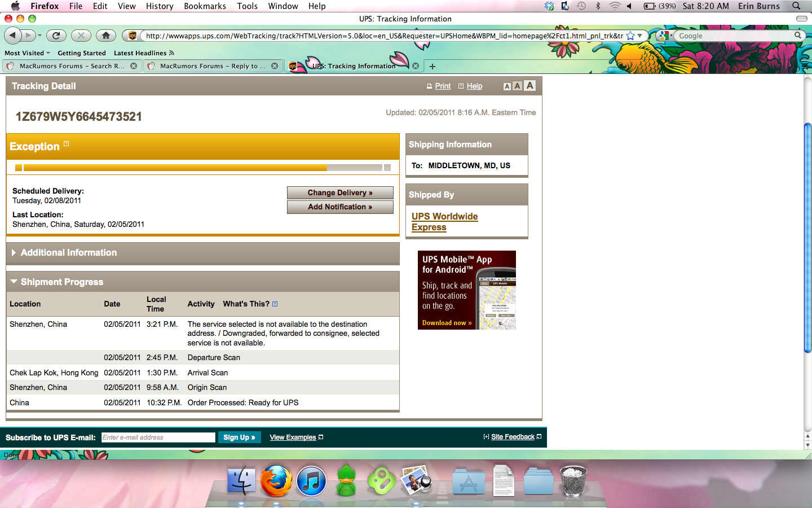Open the Latest Headlines feed folder
The height and width of the screenshot is (508, 812).
(x=144, y=53)
